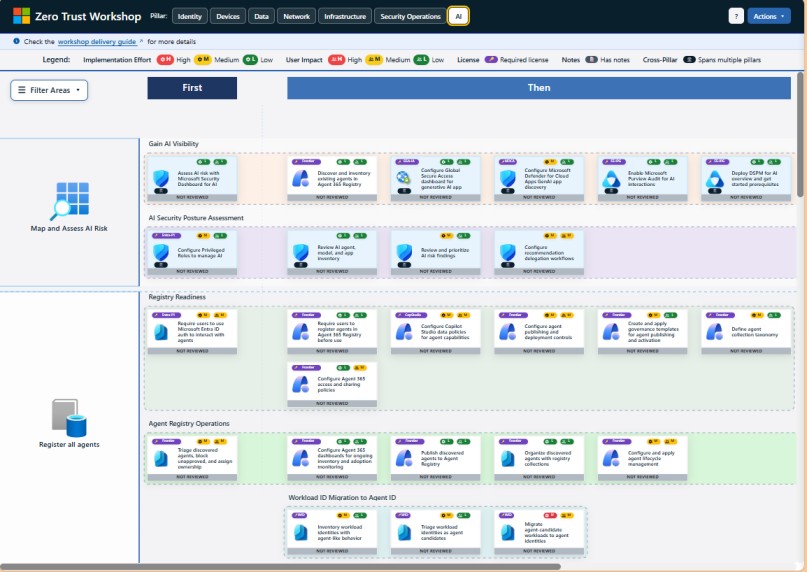The image size is (807, 572).
Task: Open Configure and apply agent lifecycle card
Action: 642,458
